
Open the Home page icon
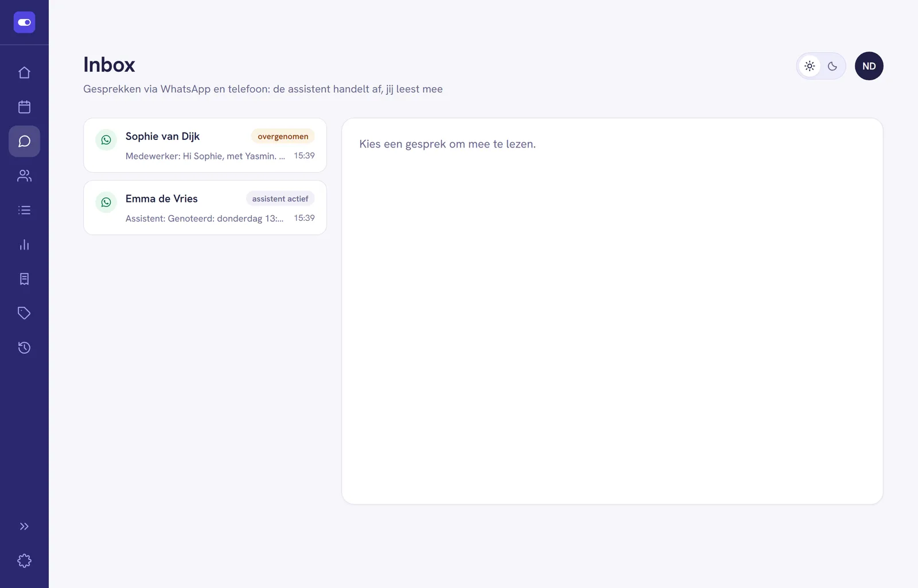(24, 72)
